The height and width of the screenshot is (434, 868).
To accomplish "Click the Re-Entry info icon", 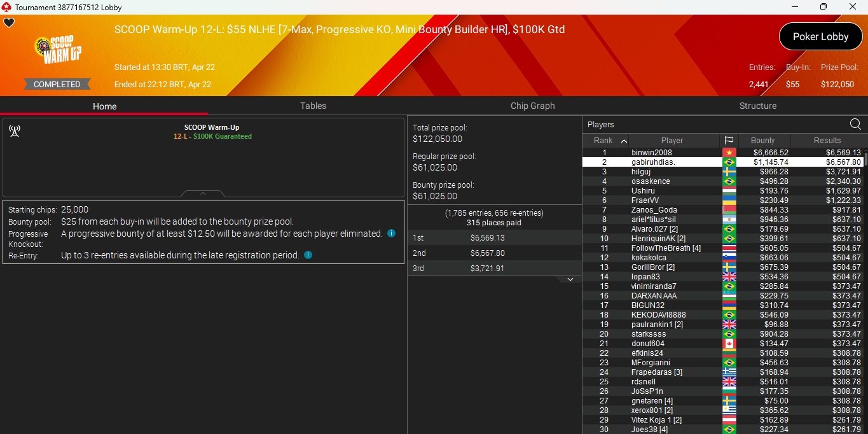I will tap(308, 255).
